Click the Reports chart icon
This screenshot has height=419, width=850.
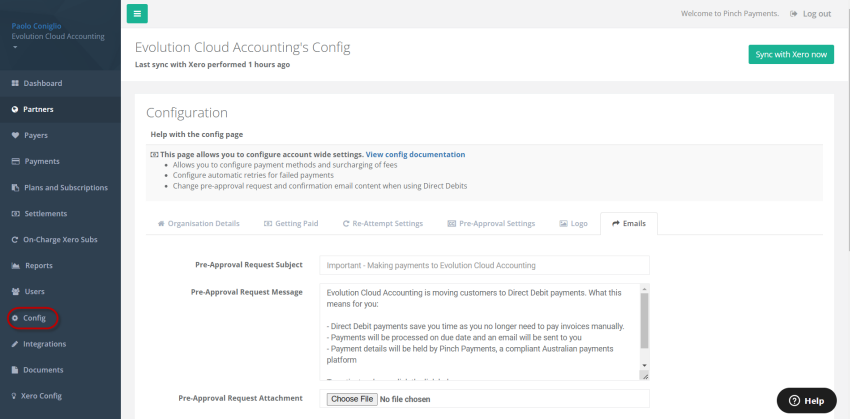(x=15, y=266)
